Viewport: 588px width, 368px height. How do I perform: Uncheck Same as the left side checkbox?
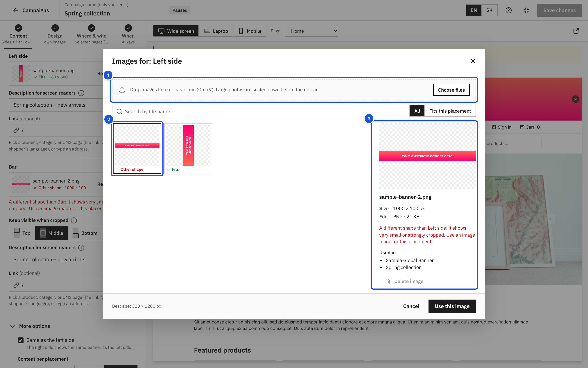[21, 340]
